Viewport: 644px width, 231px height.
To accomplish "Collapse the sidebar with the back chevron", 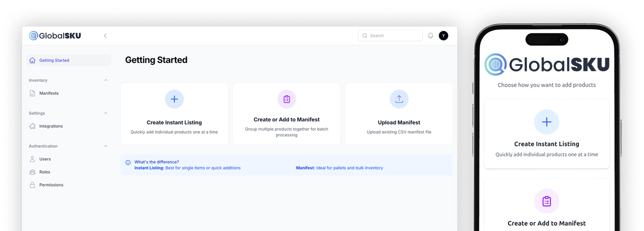I will tap(105, 35).
